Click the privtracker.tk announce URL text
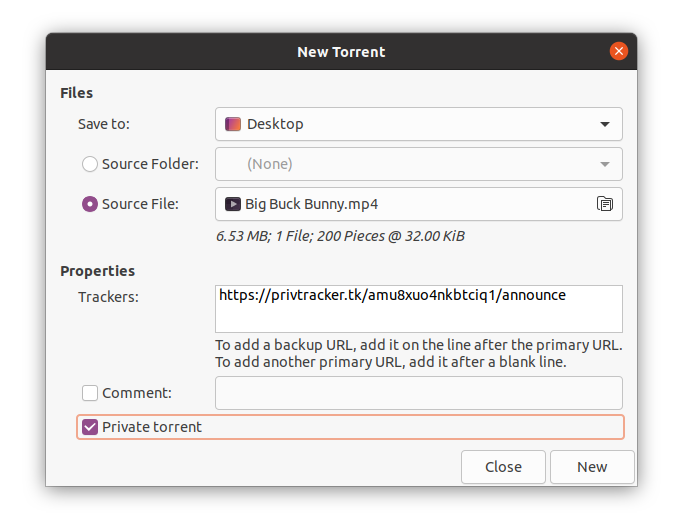The height and width of the screenshot is (528, 679). [392, 295]
